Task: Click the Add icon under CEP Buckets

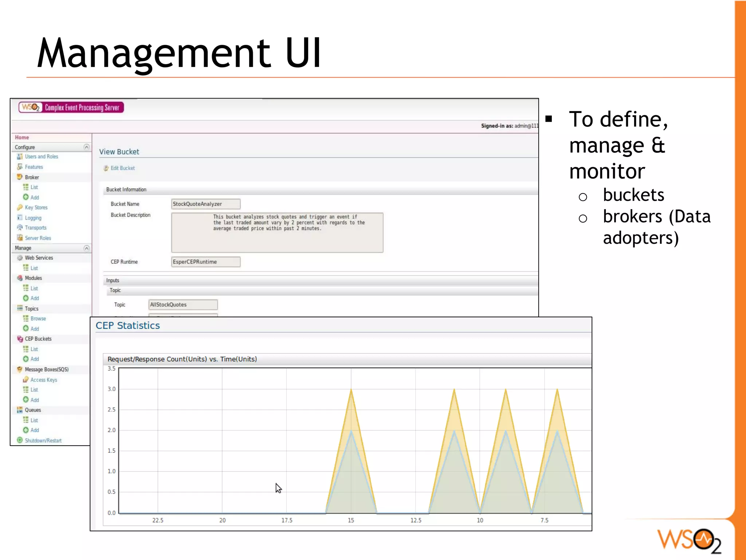Action: click(x=26, y=359)
